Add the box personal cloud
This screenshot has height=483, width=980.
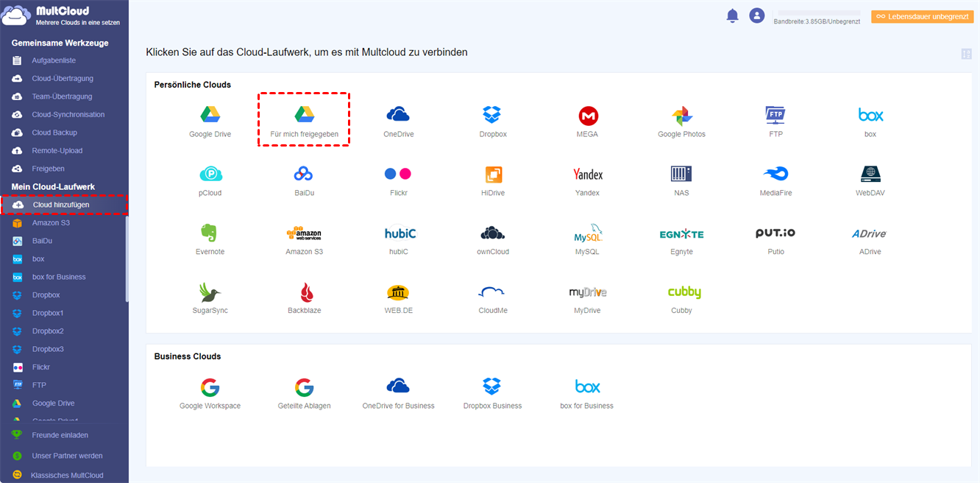coord(870,121)
